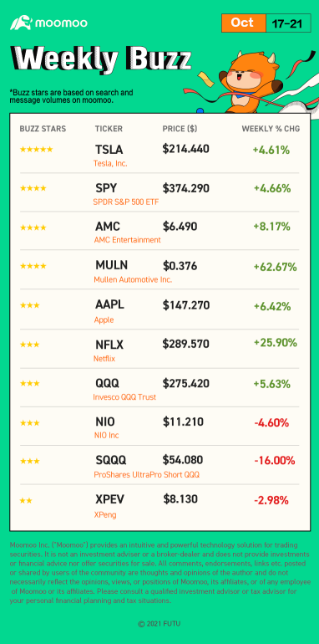Click the four-star rating beside MULN

point(33,266)
